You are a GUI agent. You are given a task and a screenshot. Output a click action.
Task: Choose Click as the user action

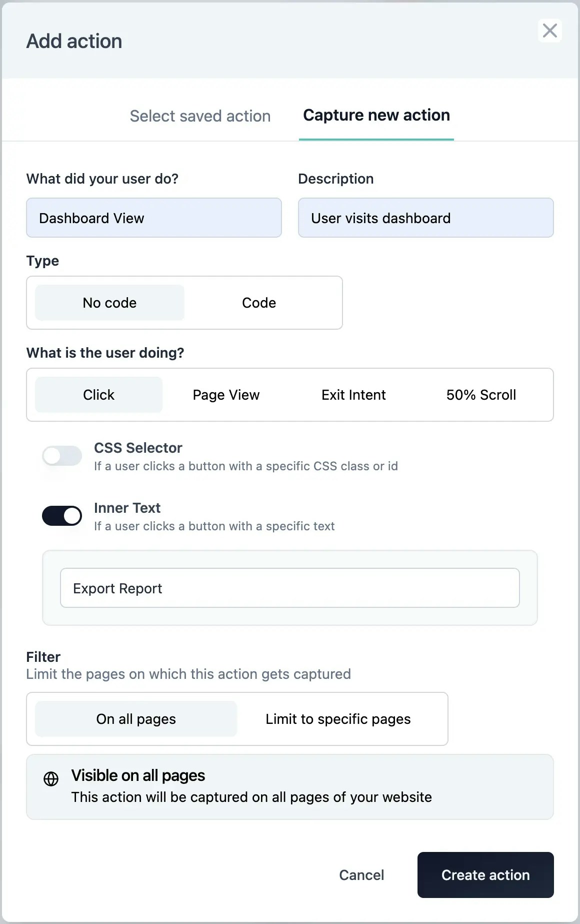98,395
